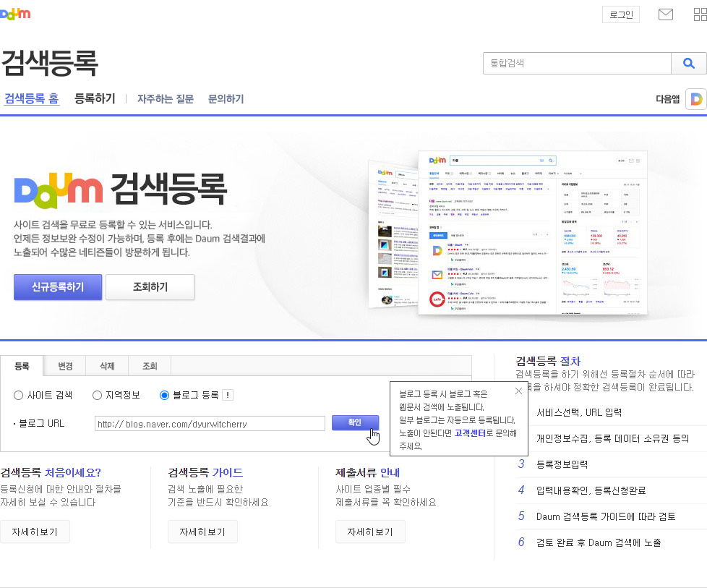707x588 pixels.
Task: Open the 고객센터 link in tooltip
Action: tap(470, 433)
